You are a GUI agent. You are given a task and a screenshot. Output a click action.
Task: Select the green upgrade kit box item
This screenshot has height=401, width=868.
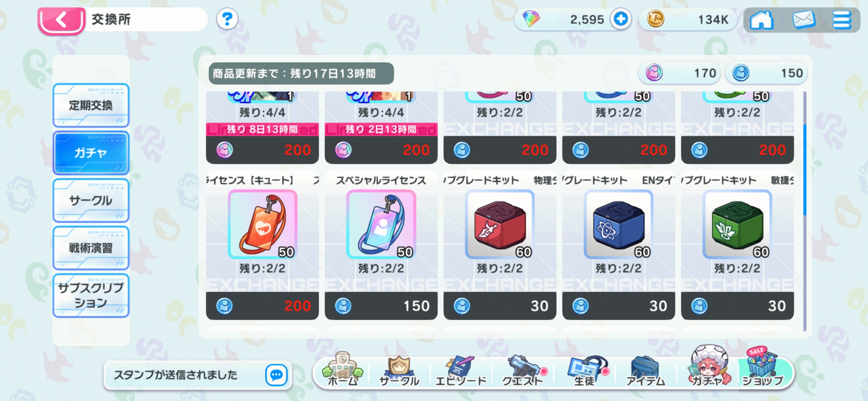(737, 225)
